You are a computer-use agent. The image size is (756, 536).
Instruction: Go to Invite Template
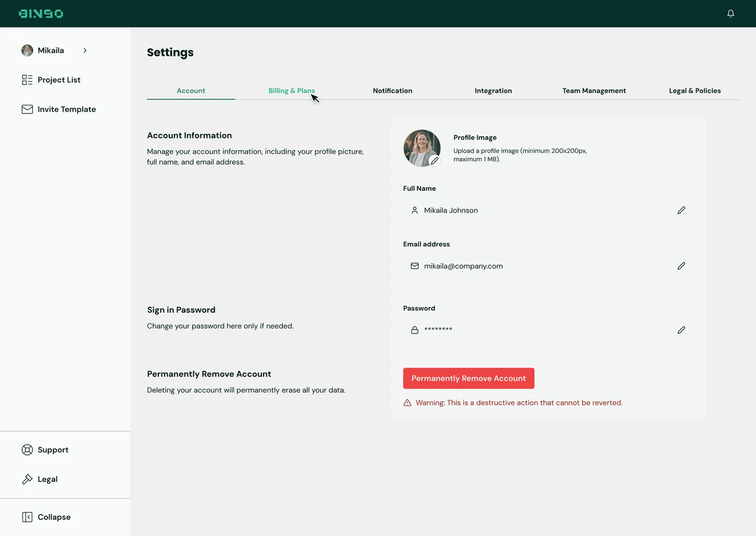pos(66,109)
